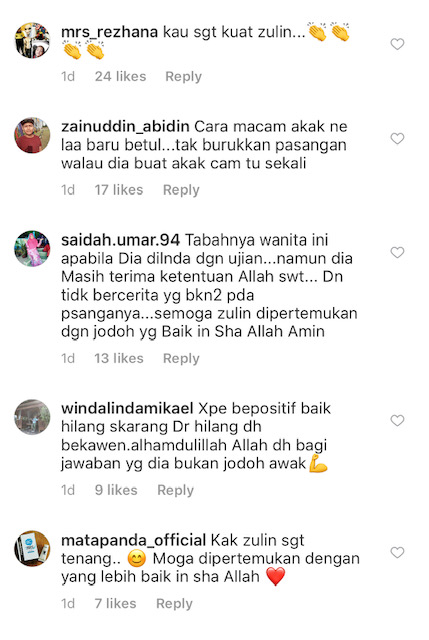The image size is (429, 640).
Task: Reply to matapanda_official's comment
Action: [174, 604]
